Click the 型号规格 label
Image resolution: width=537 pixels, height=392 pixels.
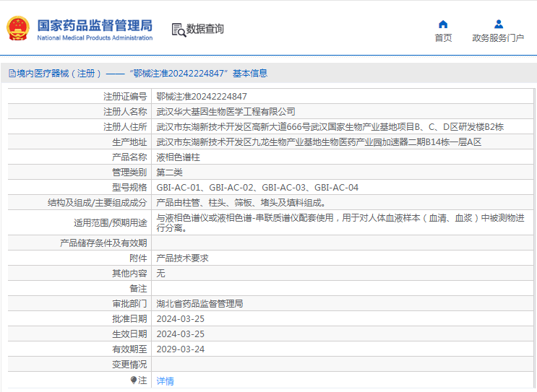pyautogui.click(x=129, y=188)
